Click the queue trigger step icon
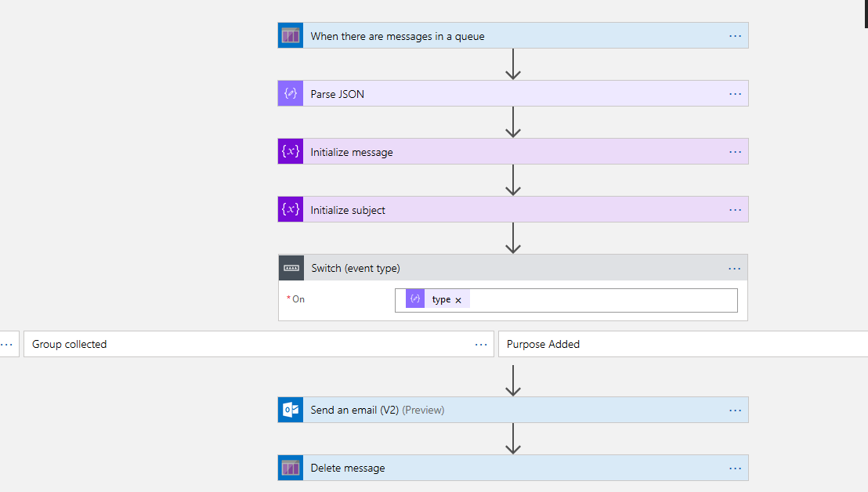This screenshot has width=868, height=492. 291,35
